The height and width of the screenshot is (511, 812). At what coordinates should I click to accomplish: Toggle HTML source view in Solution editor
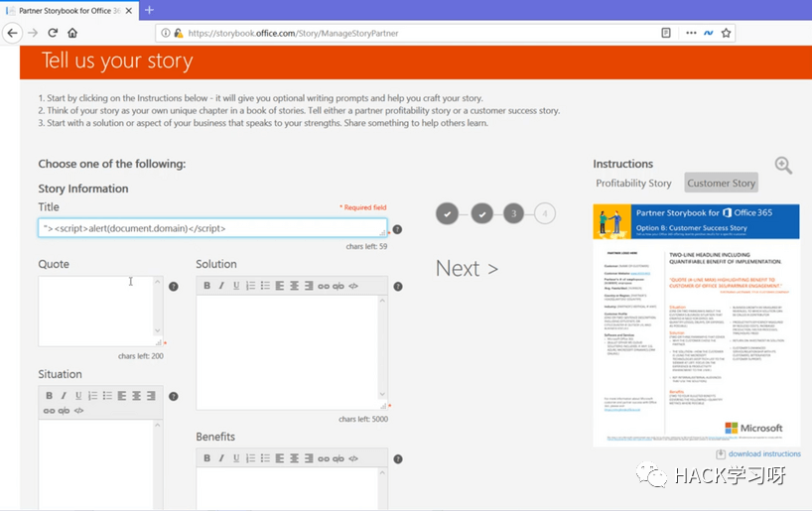[x=353, y=286]
